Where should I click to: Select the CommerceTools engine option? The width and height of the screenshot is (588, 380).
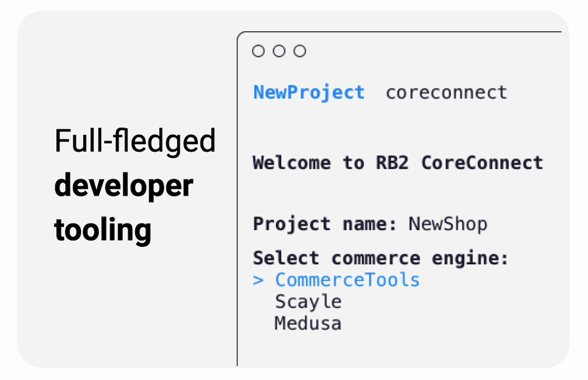(x=347, y=280)
